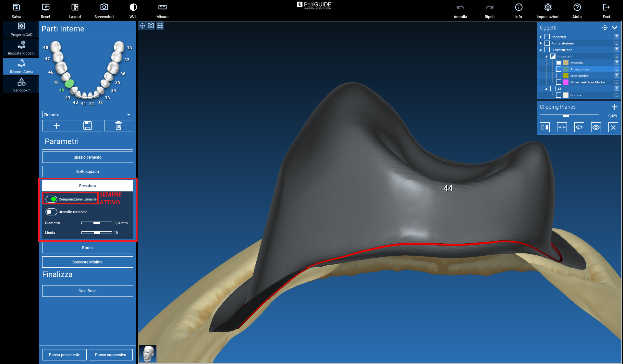The height and width of the screenshot is (364, 623).
Task: Add a new clipping plane plus icon
Action: tap(614, 107)
